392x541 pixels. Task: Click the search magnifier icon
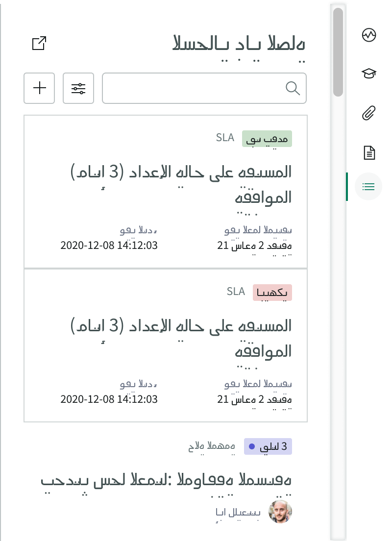293,88
